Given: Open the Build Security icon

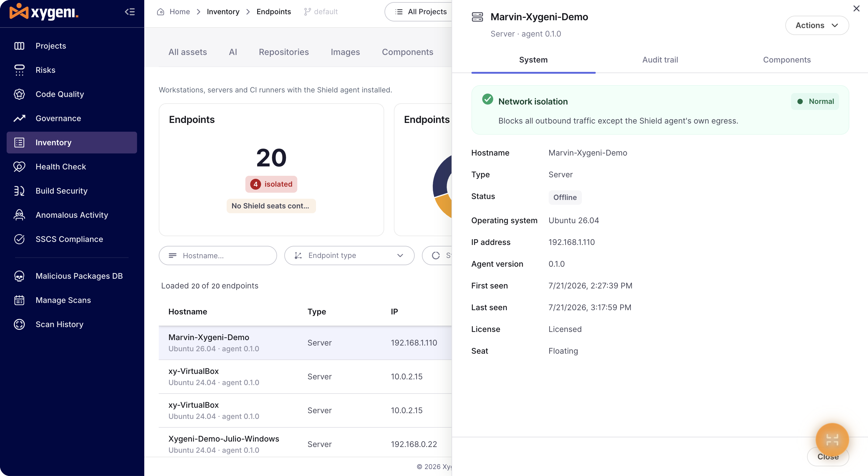Looking at the screenshot, I should pos(19,191).
